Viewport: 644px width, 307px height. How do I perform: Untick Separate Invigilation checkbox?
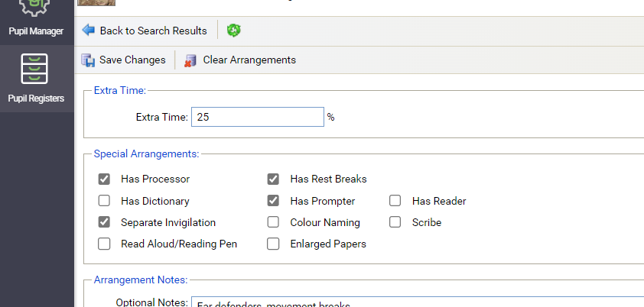[104, 223]
